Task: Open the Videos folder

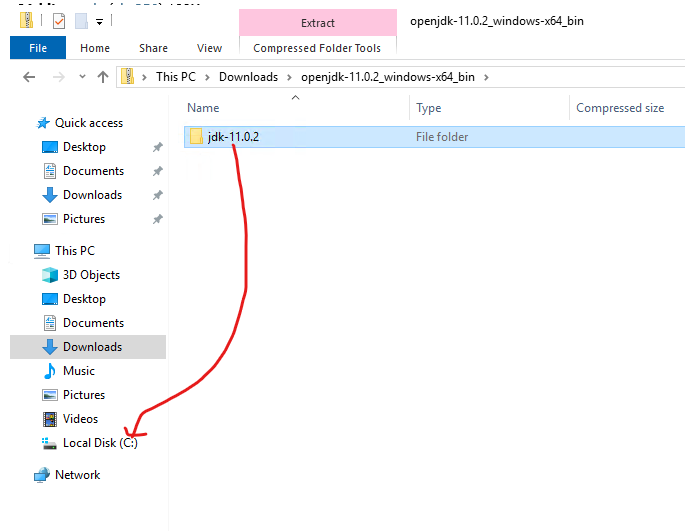Action: (x=80, y=419)
